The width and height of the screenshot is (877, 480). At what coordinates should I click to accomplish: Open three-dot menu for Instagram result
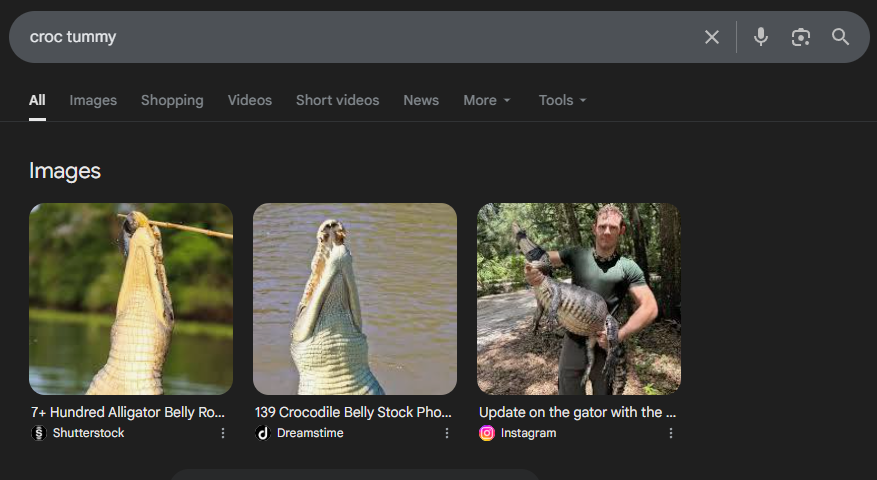pyautogui.click(x=671, y=433)
